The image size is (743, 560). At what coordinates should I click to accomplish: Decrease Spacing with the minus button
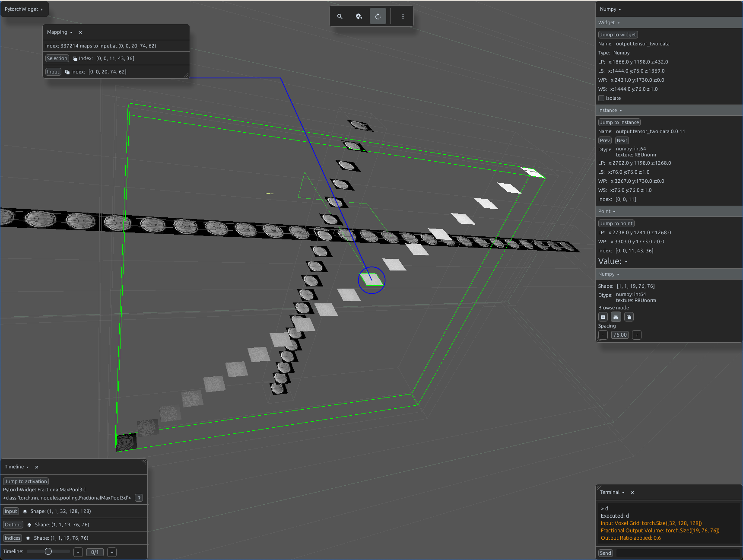pos(603,335)
